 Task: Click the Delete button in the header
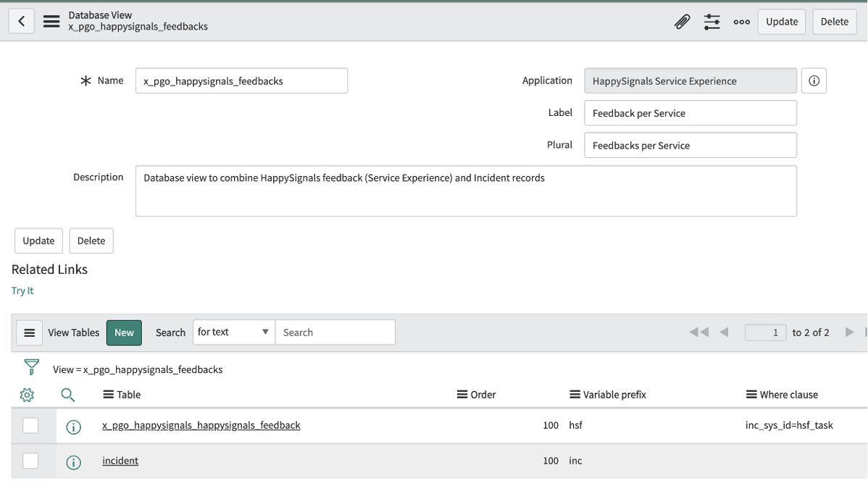tap(834, 22)
